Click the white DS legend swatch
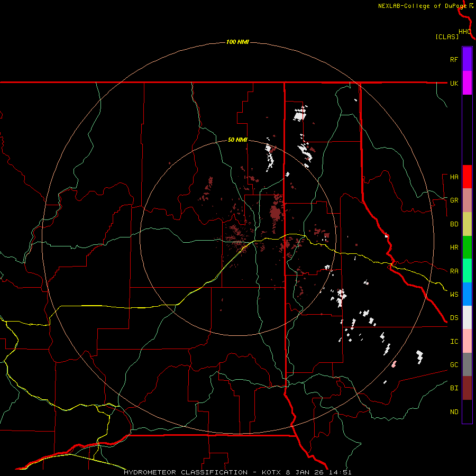 pyautogui.click(x=467, y=317)
